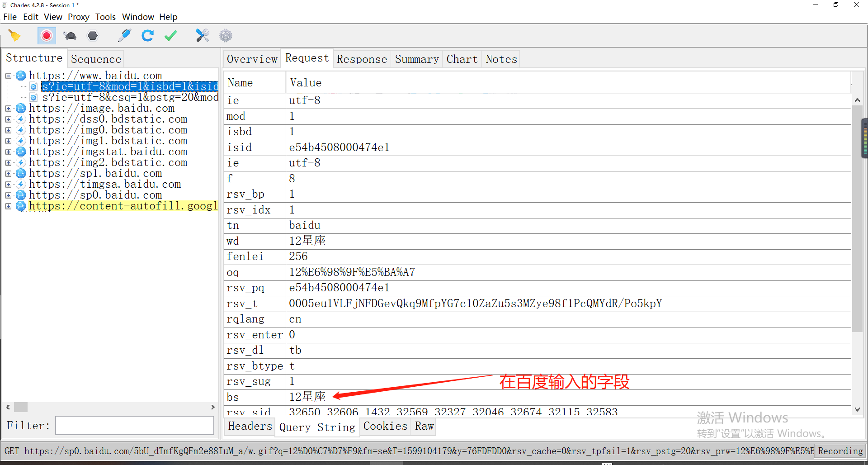Click the query table scroll-down arrow
The height and width of the screenshot is (465, 868).
pyautogui.click(x=857, y=409)
